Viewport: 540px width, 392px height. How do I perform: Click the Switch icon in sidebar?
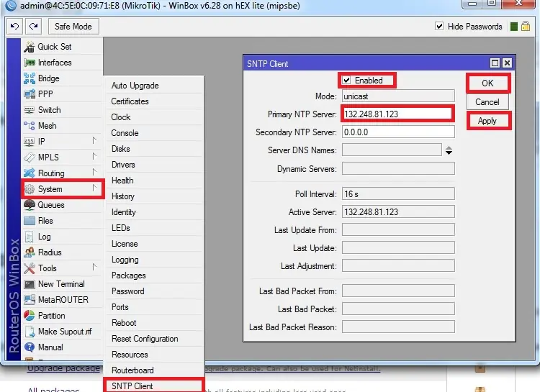pyautogui.click(x=30, y=110)
